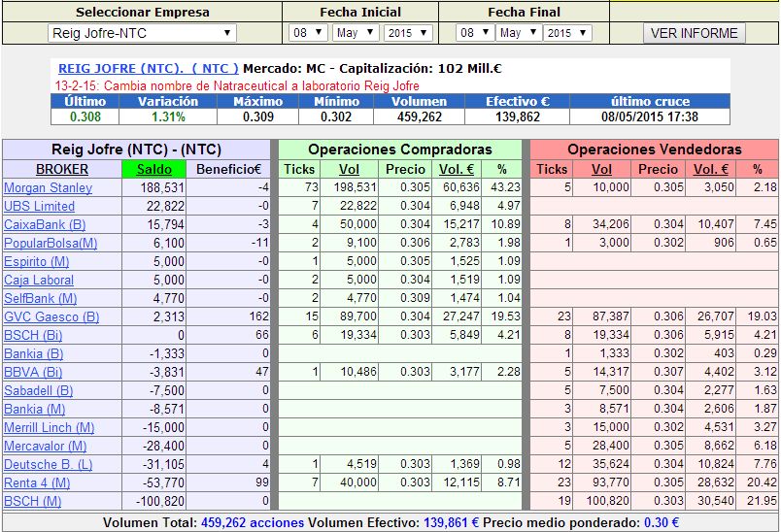Screen dimensions: 781x532
Task: Open the Merrill Linch (M) broker link
Action: 49,427
